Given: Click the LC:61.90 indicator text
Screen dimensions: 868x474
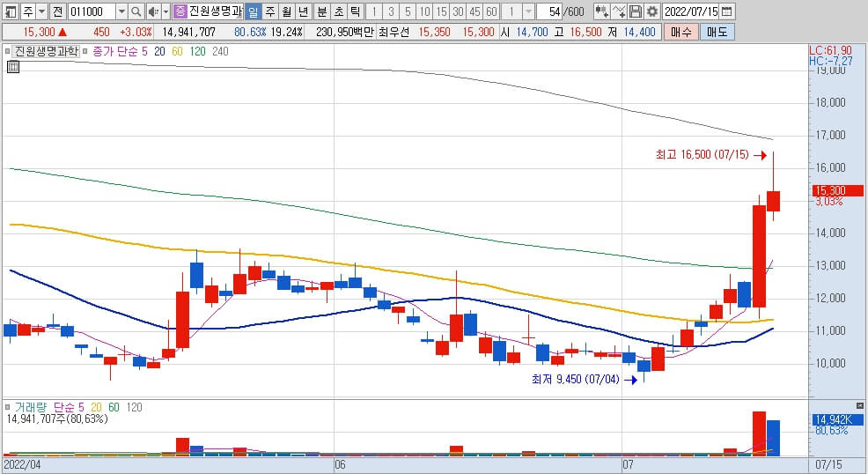Looking at the screenshot, I should [830, 51].
